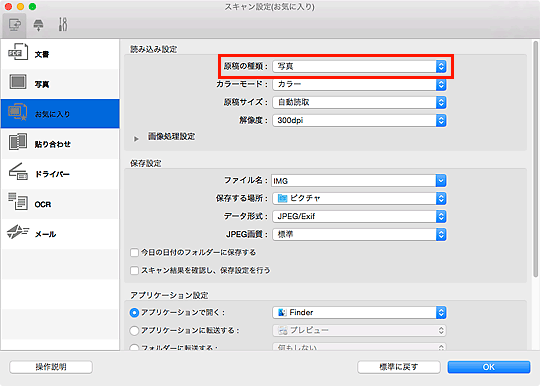Open the 保存する場所 dropdown showing ピクチャ
Image resolution: width=540 pixels, height=386 pixels.
pos(359,198)
